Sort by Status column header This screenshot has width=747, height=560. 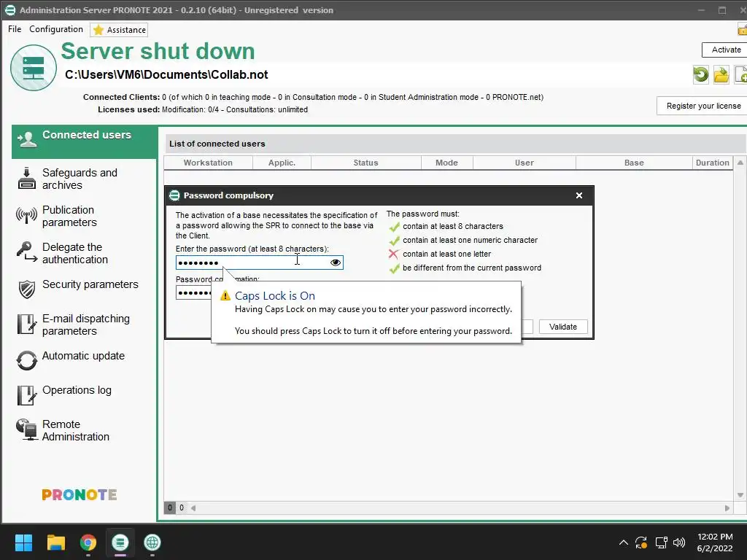click(366, 163)
